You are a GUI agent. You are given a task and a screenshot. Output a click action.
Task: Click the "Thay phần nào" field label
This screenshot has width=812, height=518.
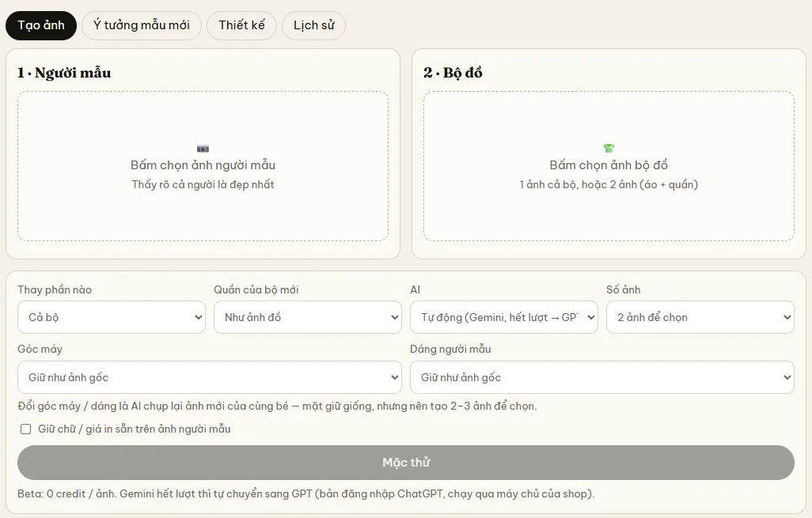(55, 289)
